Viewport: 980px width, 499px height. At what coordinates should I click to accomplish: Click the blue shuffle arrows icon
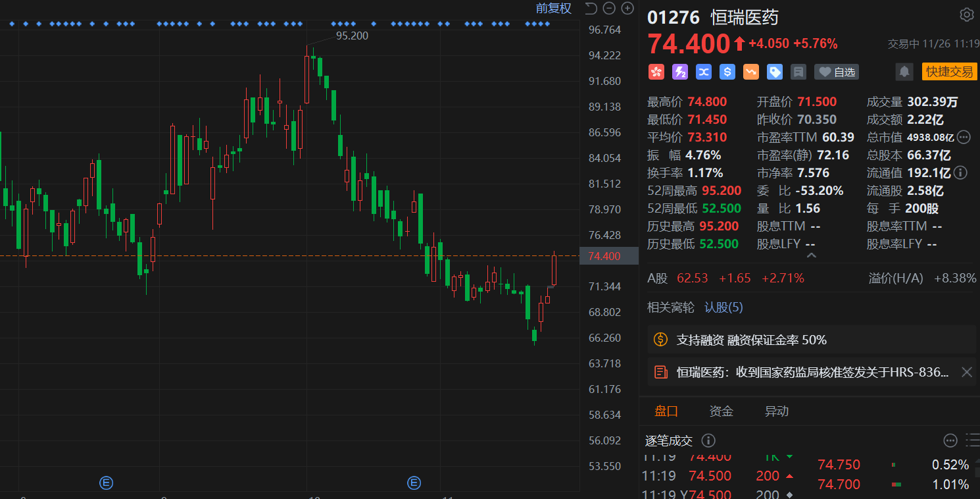704,72
